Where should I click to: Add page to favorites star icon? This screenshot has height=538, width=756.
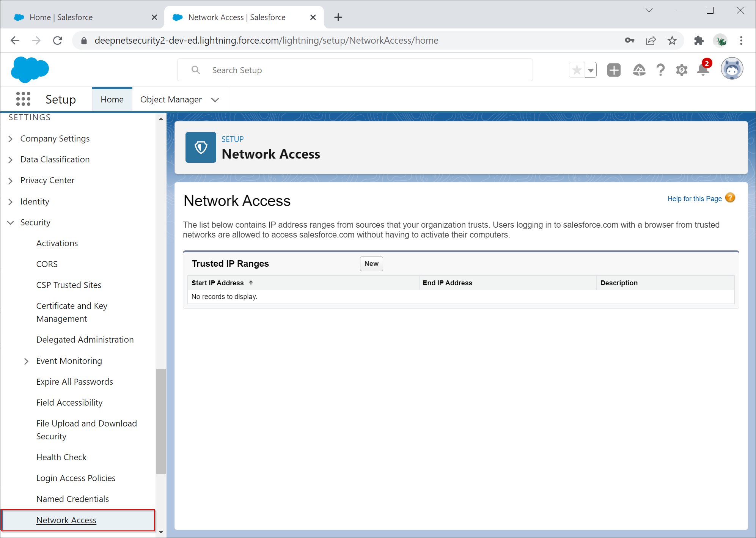coord(577,70)
